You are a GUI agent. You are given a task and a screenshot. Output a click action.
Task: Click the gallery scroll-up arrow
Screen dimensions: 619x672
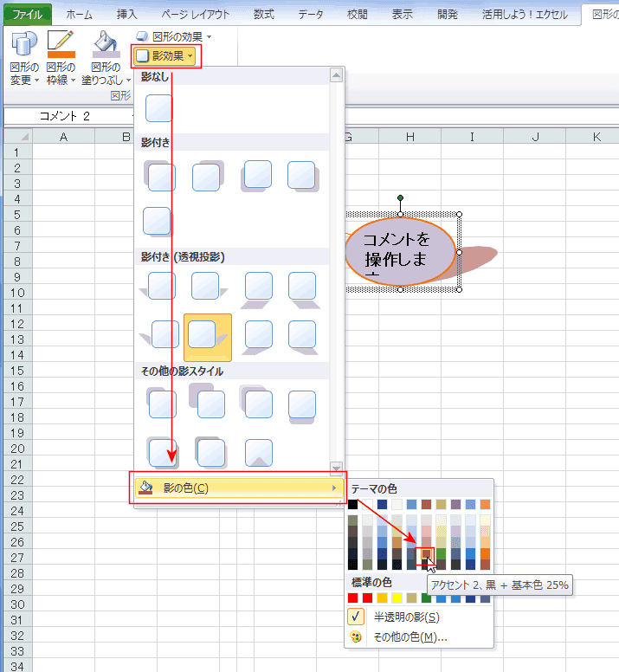[336, 75]
